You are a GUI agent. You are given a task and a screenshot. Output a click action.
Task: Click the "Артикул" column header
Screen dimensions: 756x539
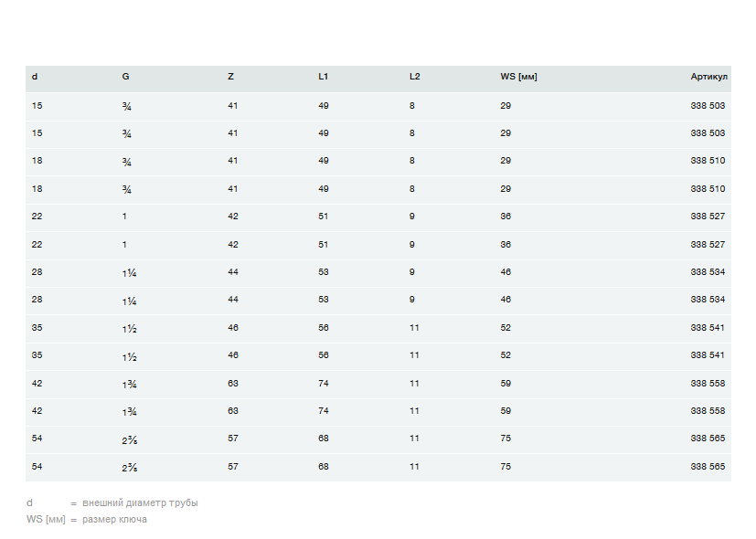pyautogui.click(x=708, y=77)
